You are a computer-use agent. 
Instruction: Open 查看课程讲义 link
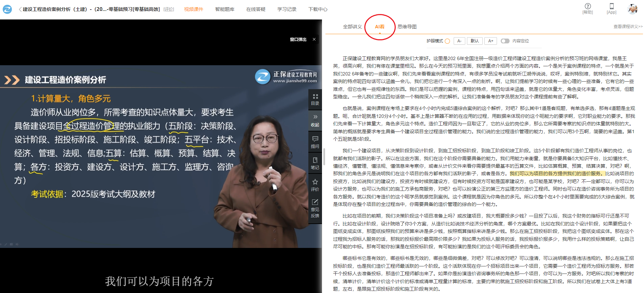click(628, 27)
